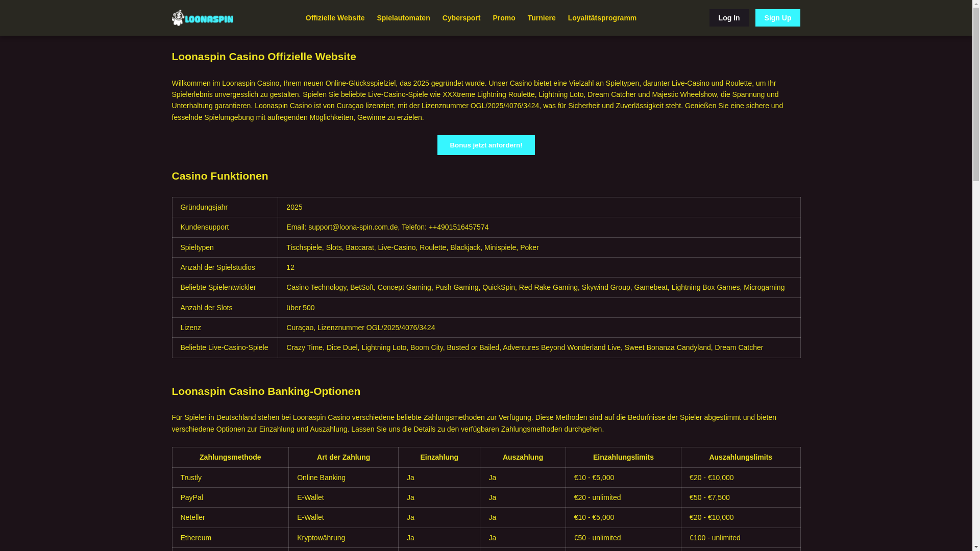Click the Online Banking payment type cell
Viewport: 980px width, 551px height.
click(344, 478)
